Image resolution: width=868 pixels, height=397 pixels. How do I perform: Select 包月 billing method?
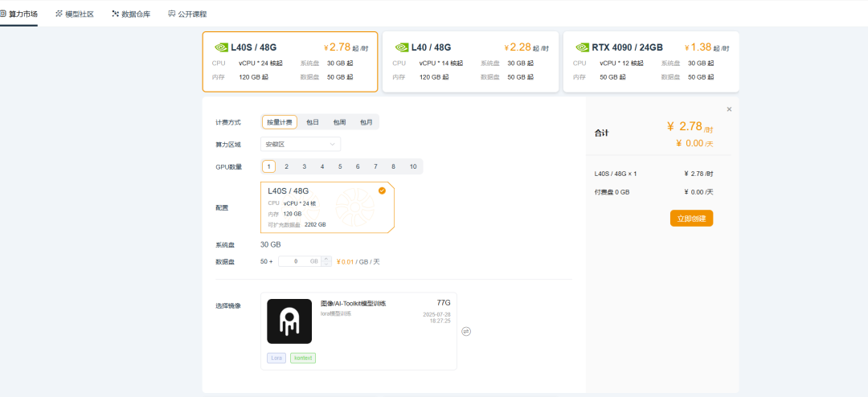point(366,122)
